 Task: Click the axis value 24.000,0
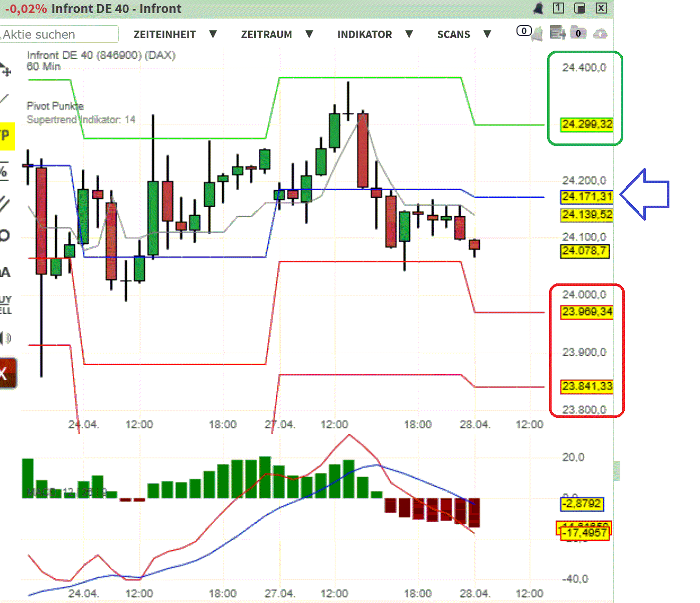(584, 294)
